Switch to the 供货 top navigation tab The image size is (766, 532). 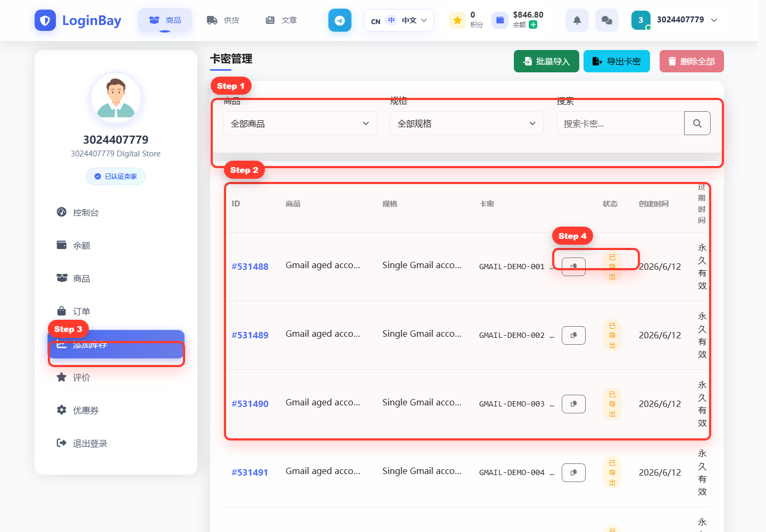[223, 20]
